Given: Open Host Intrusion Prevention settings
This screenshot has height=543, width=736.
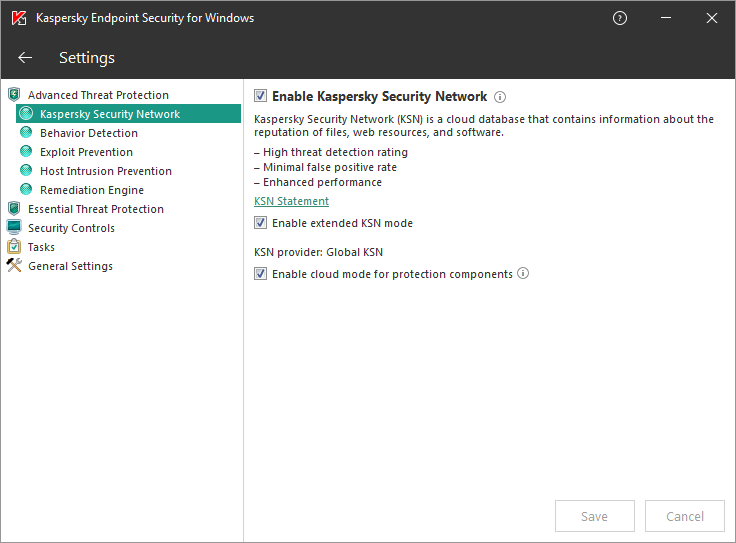Looking at the screenshot, I should [106, 171].
